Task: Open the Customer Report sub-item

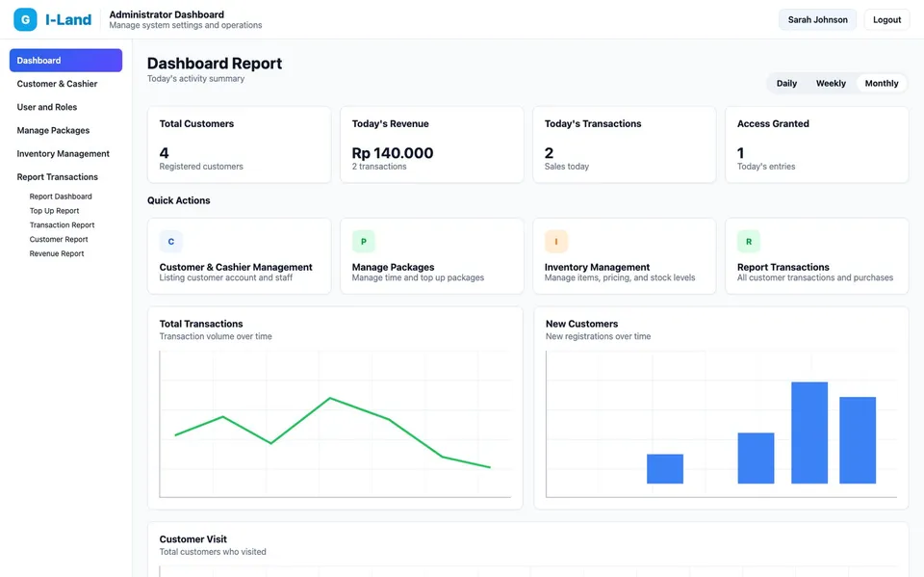Action: pyautogui.click(x=59, y=239)
